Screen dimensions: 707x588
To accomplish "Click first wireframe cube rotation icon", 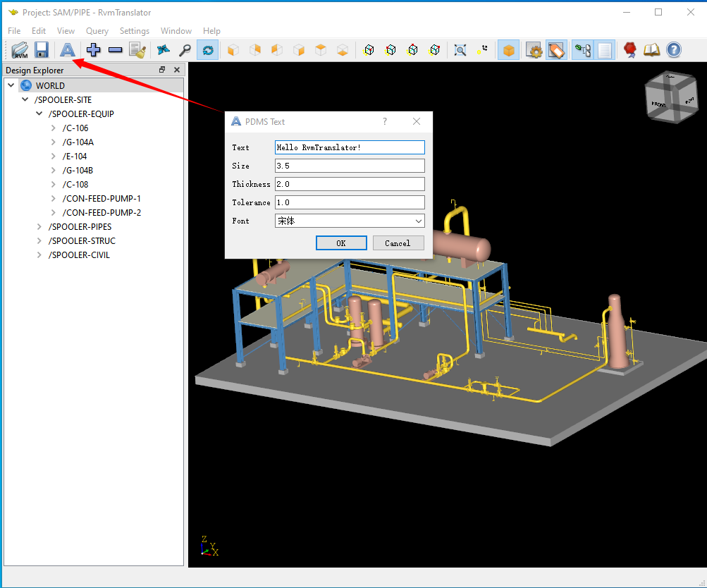I will point(369,50).
